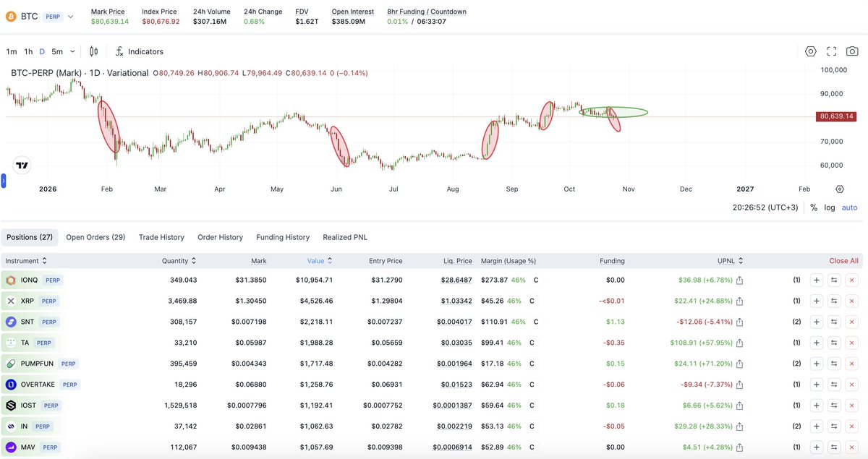Switch to Open Orders (29) tab
The width and height of the screenshot is (868, 459).
pos(95,237)
